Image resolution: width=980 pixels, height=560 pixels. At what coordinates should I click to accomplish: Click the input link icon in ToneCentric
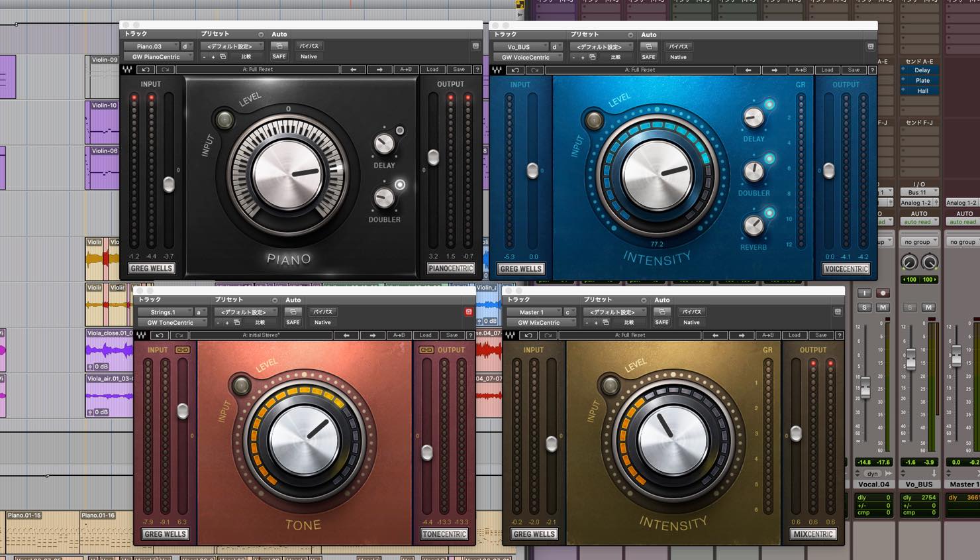point(182,350)
